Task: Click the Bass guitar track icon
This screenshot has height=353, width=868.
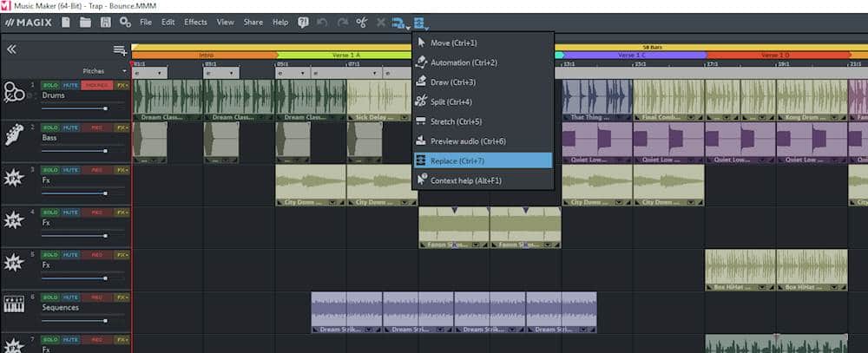Action: pos(14,134)
